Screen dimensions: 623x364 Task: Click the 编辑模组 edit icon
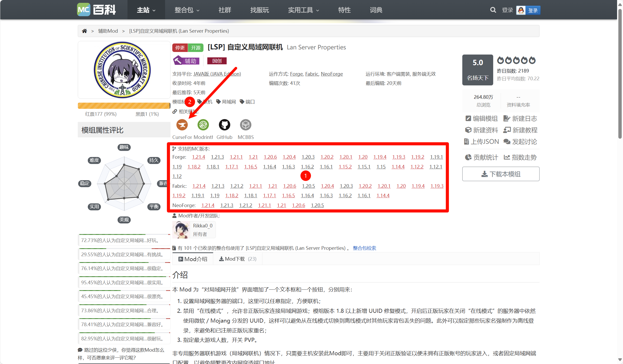click(x=468, y=118)
